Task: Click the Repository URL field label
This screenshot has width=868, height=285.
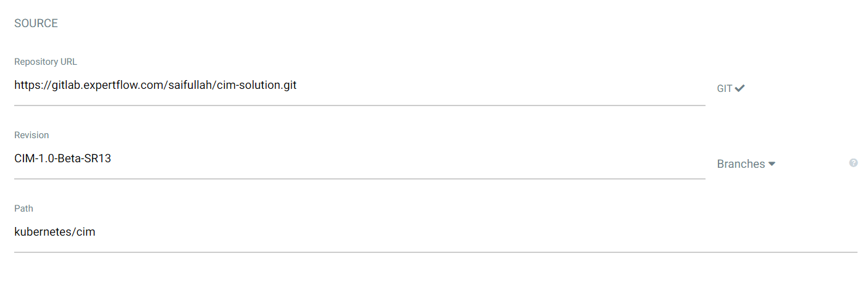Action: [x=46, y=62]
